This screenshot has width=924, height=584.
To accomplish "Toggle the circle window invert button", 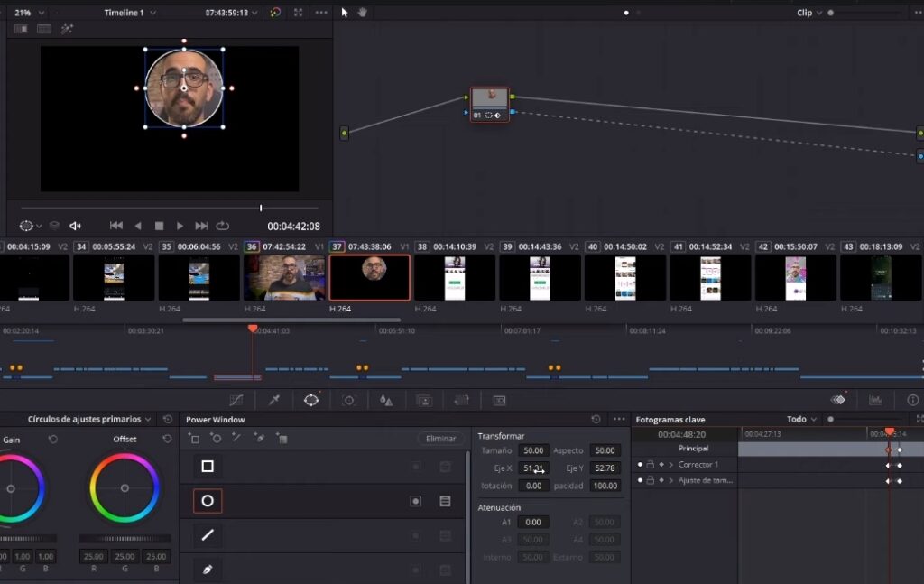I will pos(416,501).
